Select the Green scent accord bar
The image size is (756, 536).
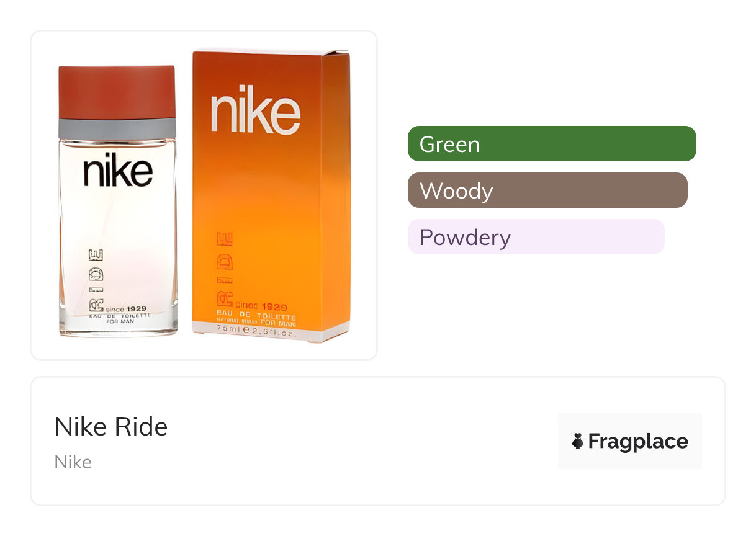(x=551, y=144)
